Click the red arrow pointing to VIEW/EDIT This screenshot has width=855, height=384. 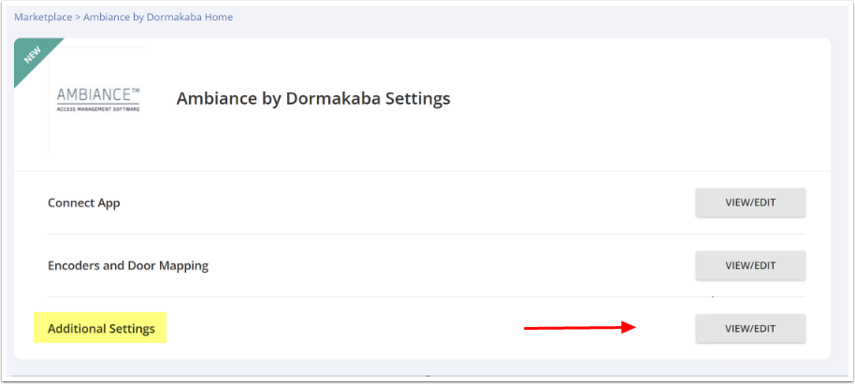[580, 327]
